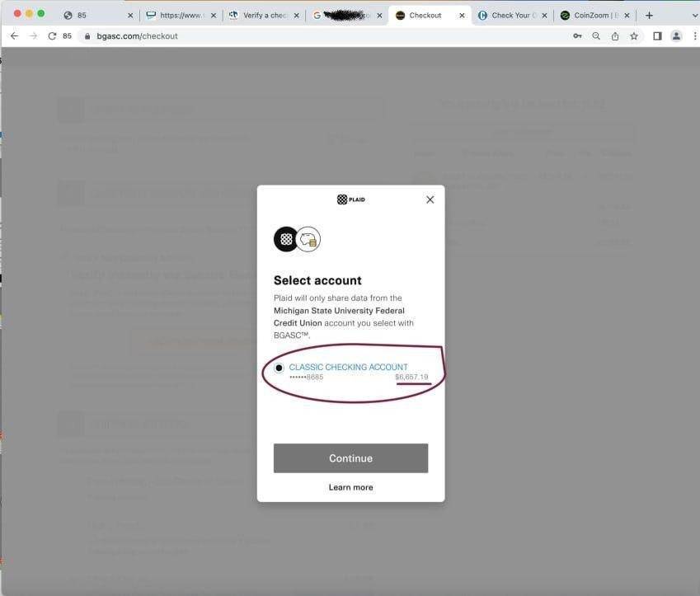Open a new browser tab
Screen dimensions: 700x596
click(x=649, y=15)
